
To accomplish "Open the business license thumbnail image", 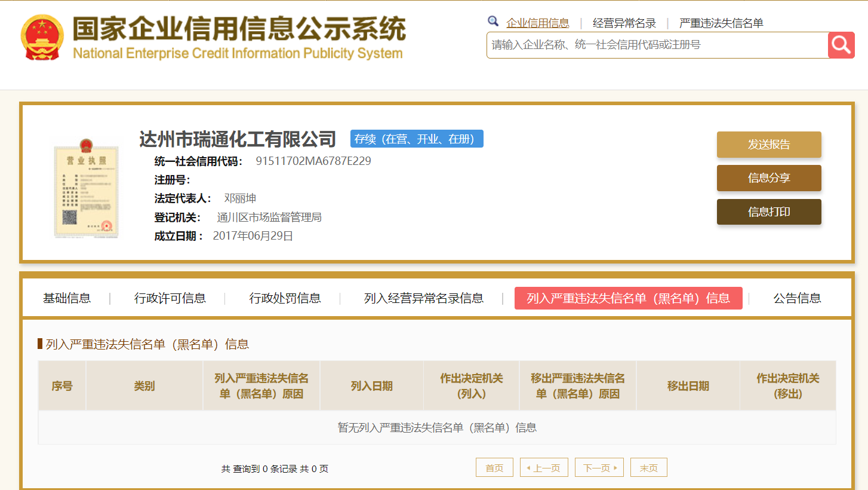I will click(x=86, y=189).
